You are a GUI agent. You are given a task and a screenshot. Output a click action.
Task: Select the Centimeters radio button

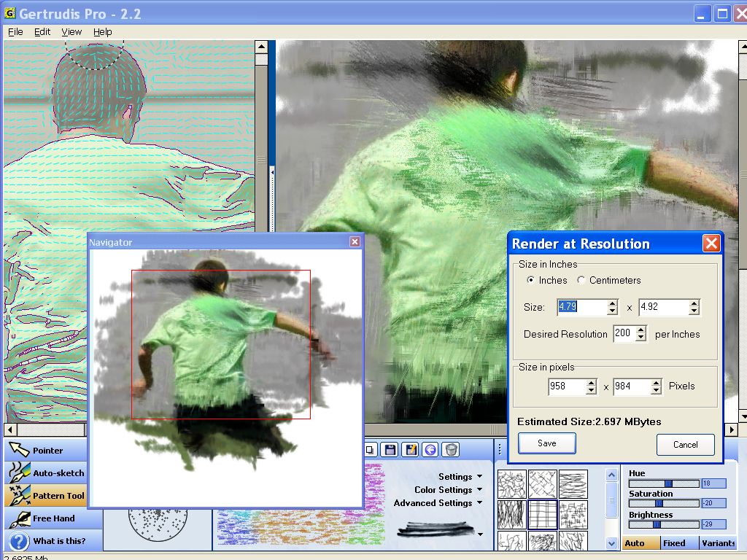point(581,280)
